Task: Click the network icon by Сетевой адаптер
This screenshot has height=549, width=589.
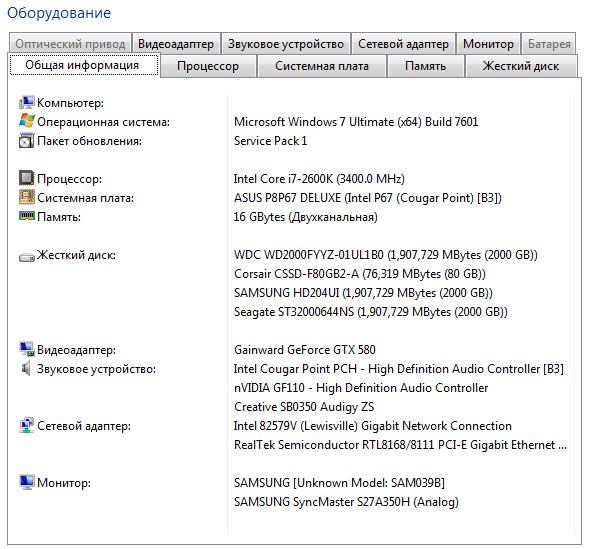Action: [27, 425]
